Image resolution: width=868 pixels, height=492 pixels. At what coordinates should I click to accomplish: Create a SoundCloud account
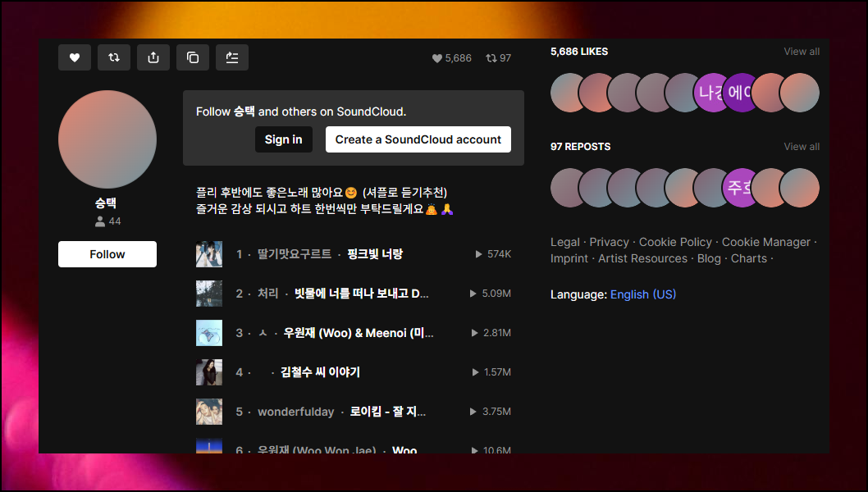click(x=418, y=139)
